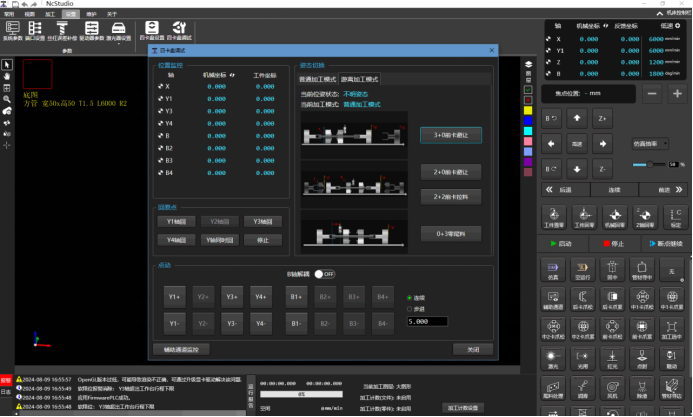Open the 日志 log tab at bottom left

[x=6, y=392]
